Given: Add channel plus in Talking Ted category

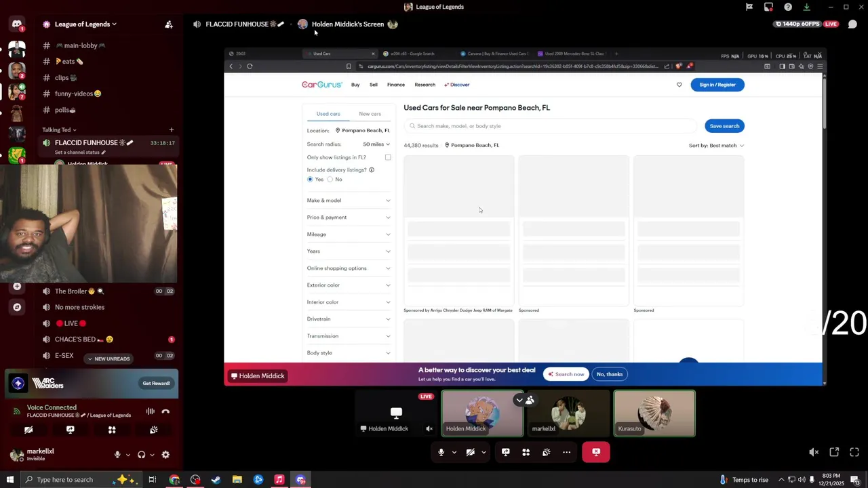Looking at the screenshot, I should pos(171,129).
